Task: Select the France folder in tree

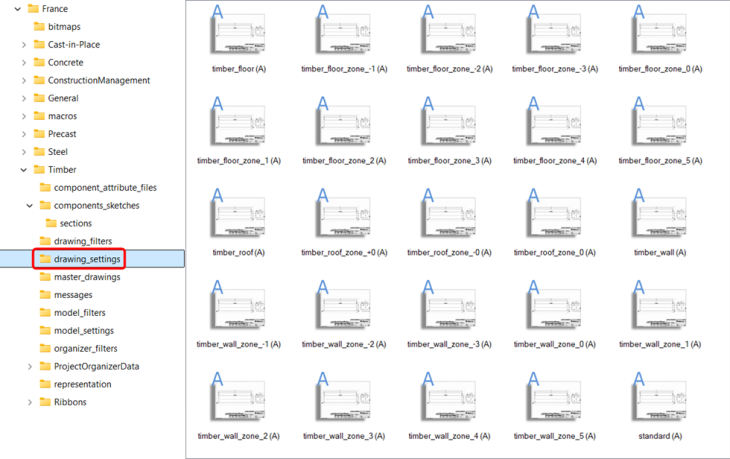Action: 48,9
